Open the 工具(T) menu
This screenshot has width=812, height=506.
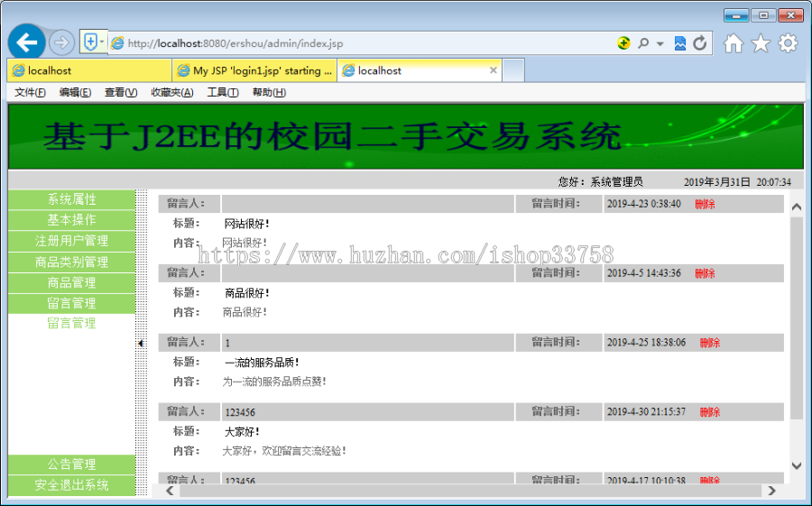[x=223, y=93]
